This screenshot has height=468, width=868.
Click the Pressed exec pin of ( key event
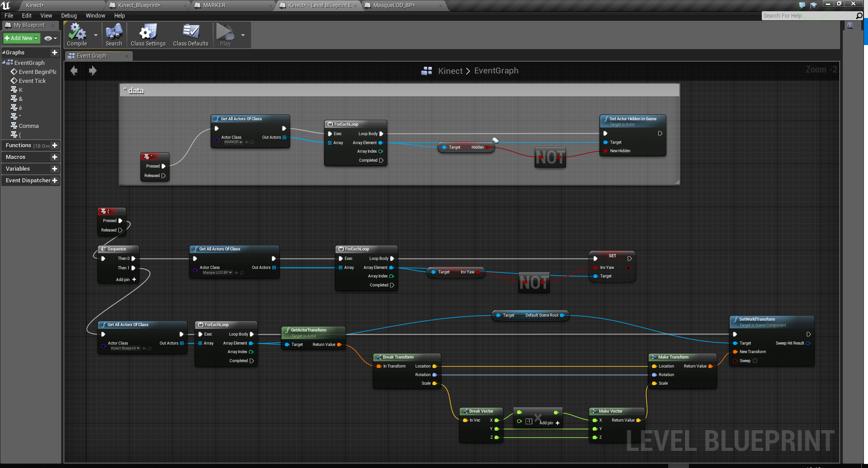pos(120,221)
